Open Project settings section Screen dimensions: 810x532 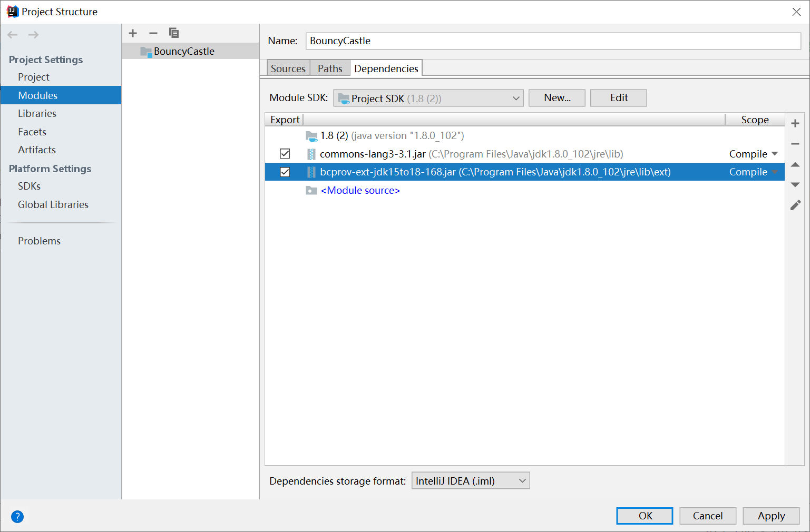(x=34, y=77)
